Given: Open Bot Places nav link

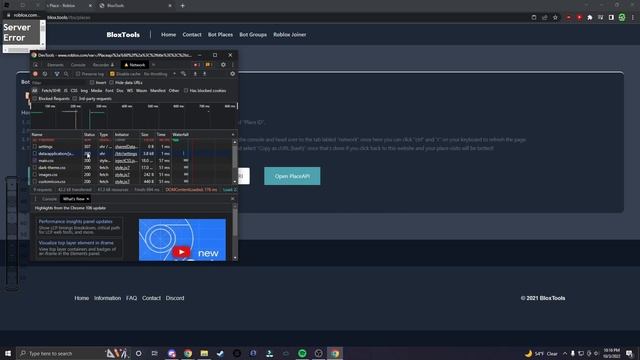Looking at the screenshot, I should pyautogui.click(x=220, y=35).
